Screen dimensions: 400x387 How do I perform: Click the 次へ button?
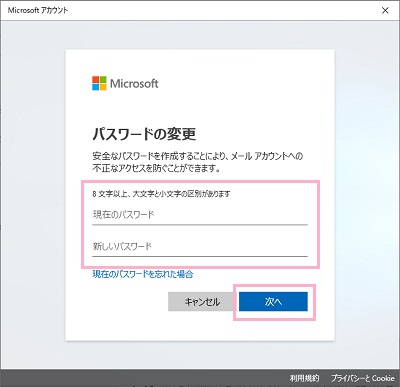(x=273, y=302)
